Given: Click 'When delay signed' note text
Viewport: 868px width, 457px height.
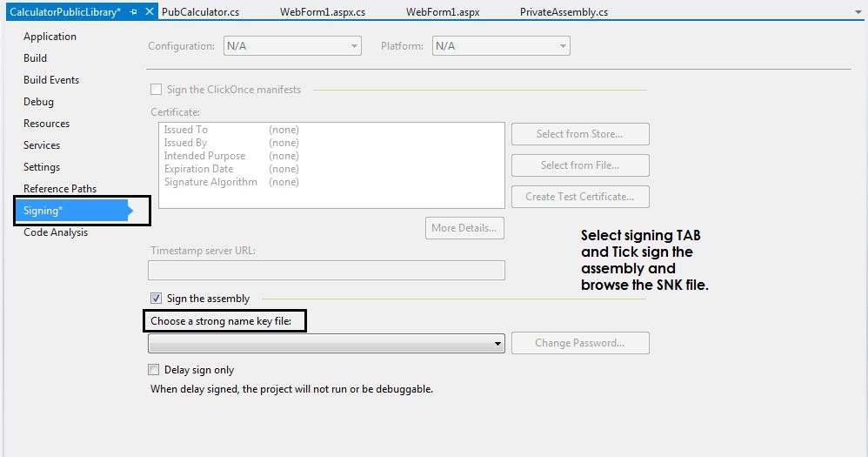Looking at the screenshot, I should [291, 389].
